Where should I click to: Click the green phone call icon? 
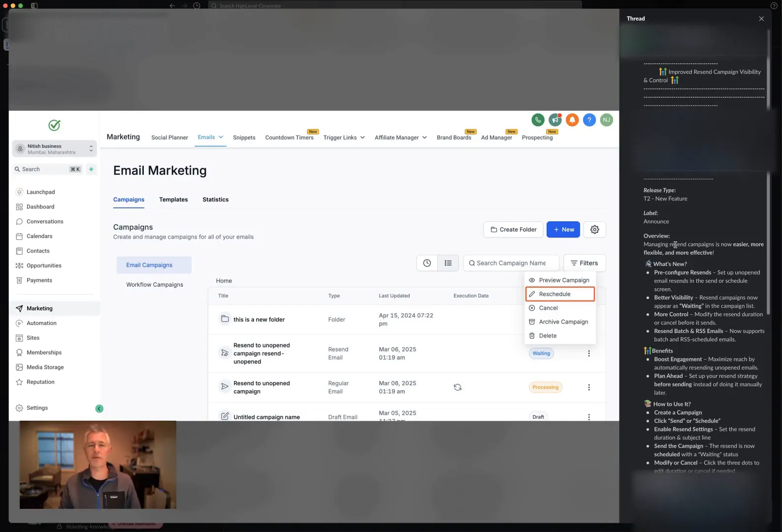coord(538,120)
